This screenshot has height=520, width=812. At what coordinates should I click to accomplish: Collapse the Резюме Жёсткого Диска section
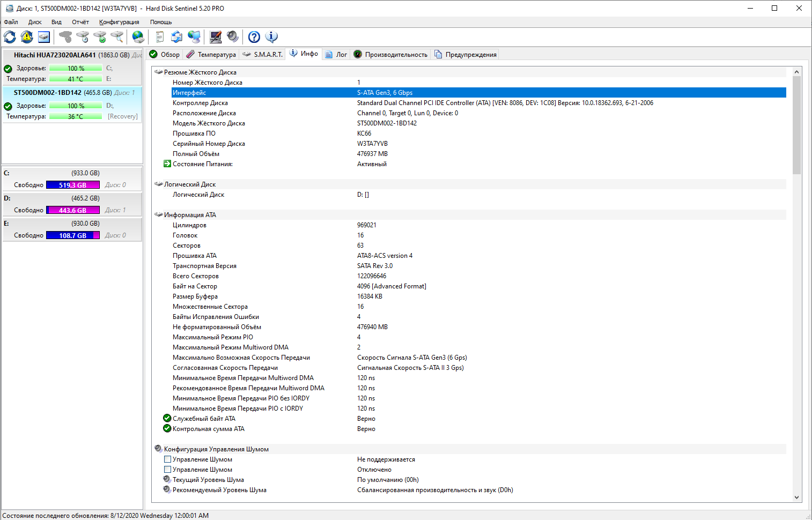pyautogui.click(x=159, y=72)
